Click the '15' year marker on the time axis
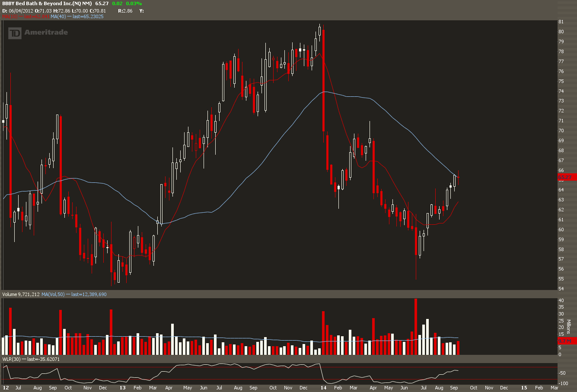The height and width of the screenshot is (392, 577). 524,388
